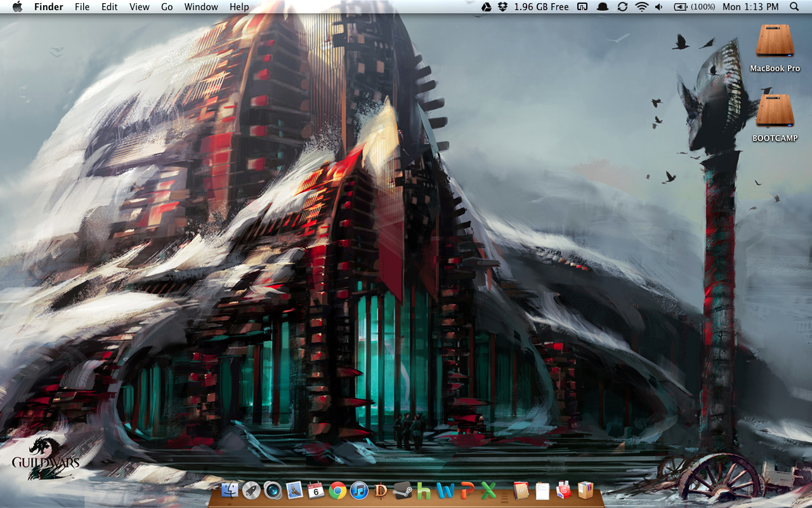Launch Microsoft Word from the Dock
This screenshot has height=508, width=812.
(x=446, y=490)
